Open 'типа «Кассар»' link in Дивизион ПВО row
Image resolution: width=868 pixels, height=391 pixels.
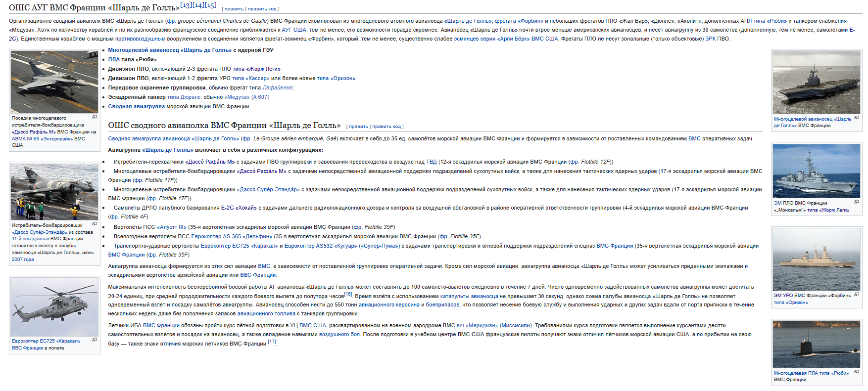[x=251, y=78]
